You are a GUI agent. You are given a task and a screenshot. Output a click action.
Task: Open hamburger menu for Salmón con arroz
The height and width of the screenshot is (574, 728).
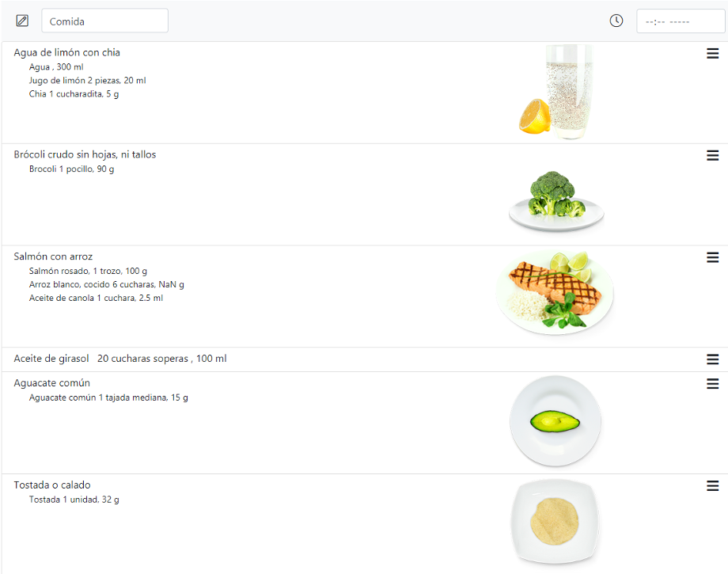point(713,257)
